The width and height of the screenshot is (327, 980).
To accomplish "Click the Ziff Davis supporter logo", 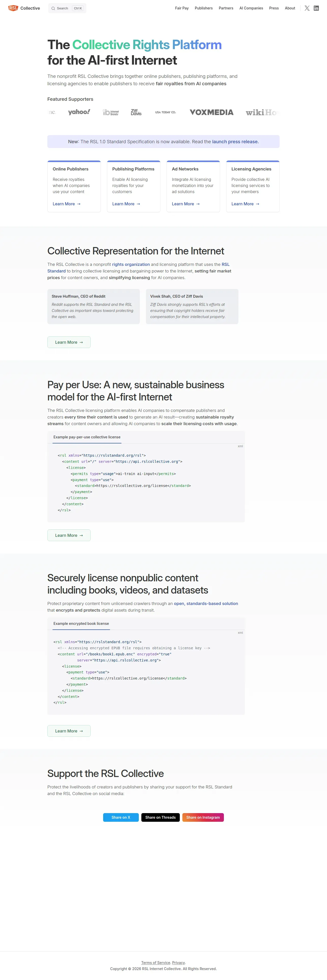I will click(x=136, y=112).
